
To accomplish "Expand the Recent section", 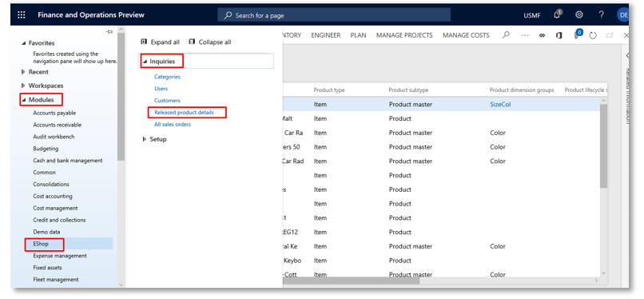I will pos(23,72).
